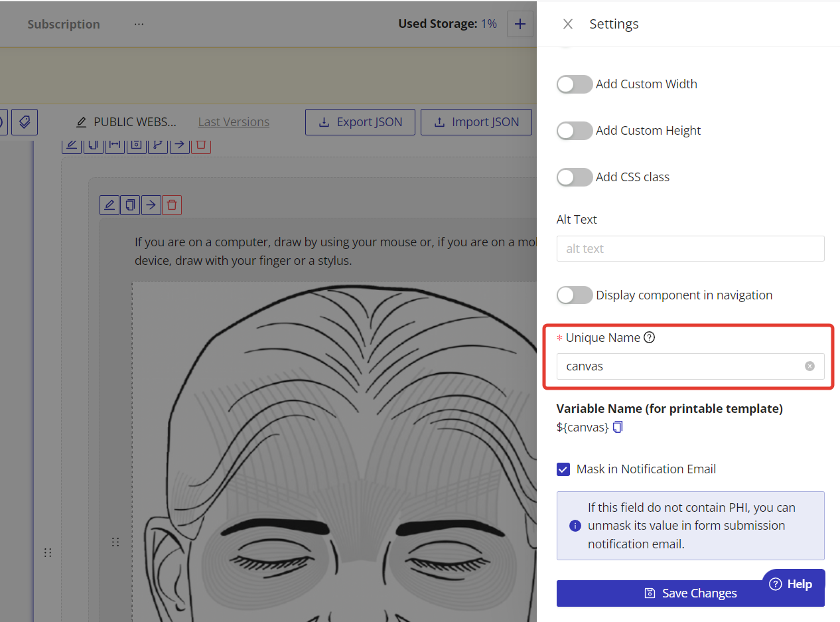
Task: Enable Add Custom Width toggle
Action: 574,84
